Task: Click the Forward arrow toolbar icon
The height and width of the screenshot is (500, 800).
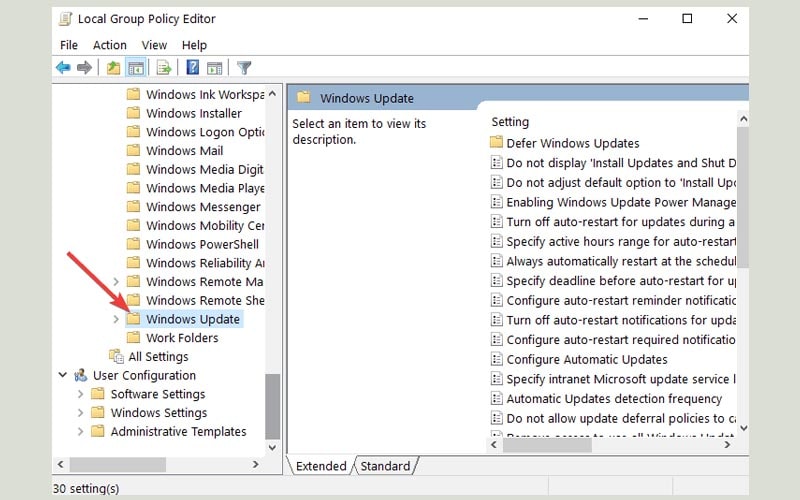Action: point(84,67)
